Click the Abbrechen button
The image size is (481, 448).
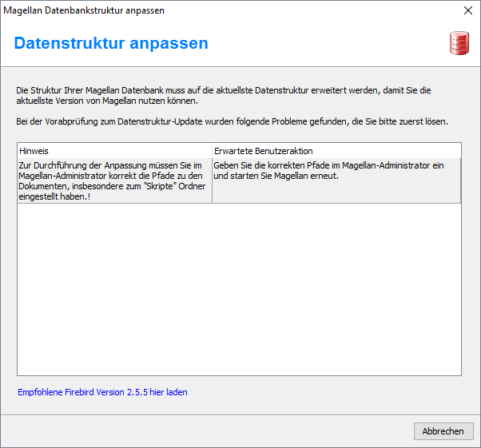pyautogui.click(x=443, y=431)
